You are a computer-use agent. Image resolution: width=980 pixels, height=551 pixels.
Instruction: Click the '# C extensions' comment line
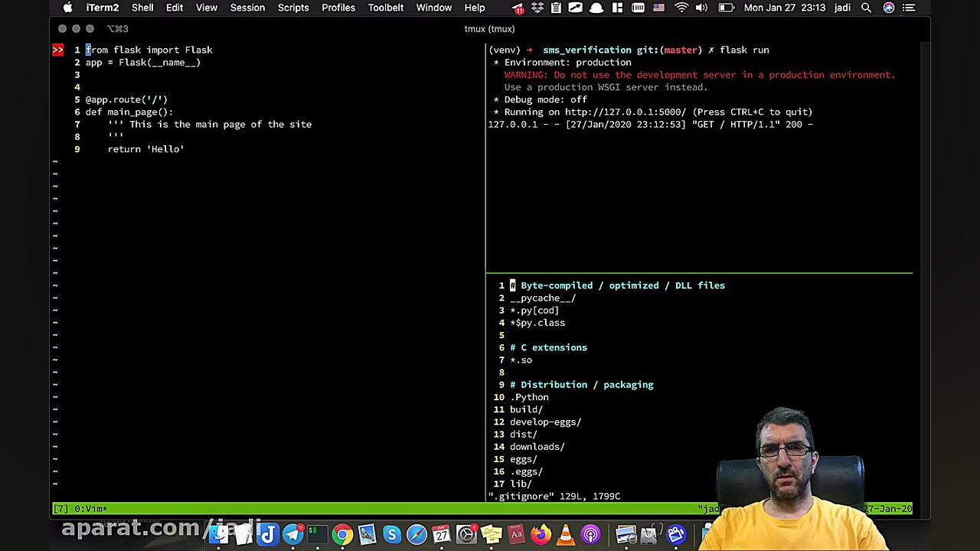pos(549,347)
